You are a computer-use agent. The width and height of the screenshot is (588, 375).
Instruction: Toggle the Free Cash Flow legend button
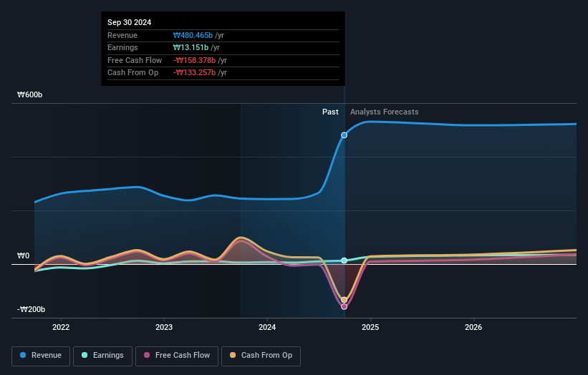click(177, 356)
